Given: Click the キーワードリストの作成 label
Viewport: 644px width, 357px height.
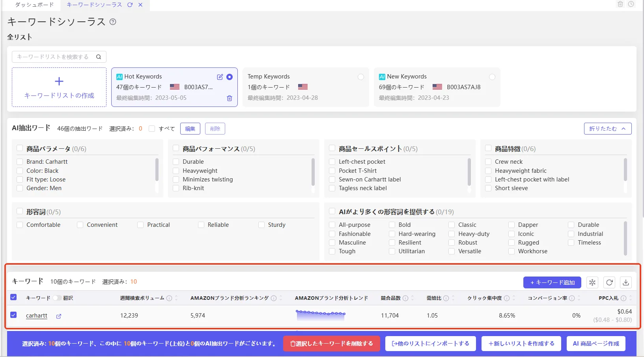Looking at the screenshot, I should pyautogui.click(x=59, y=95).
